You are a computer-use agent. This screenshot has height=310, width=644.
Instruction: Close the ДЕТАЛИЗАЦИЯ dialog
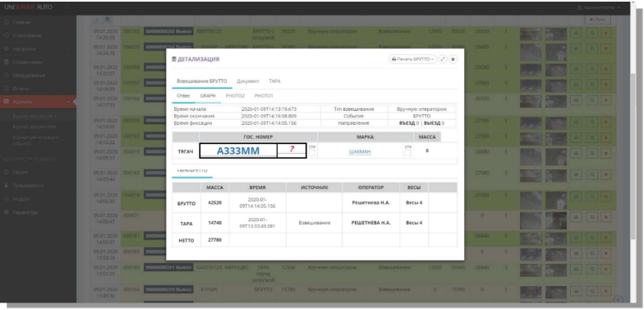point(453,59)
